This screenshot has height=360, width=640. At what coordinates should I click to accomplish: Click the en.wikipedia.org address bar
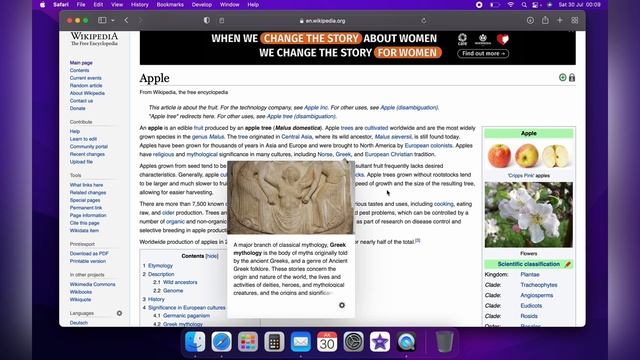point(322,20)
